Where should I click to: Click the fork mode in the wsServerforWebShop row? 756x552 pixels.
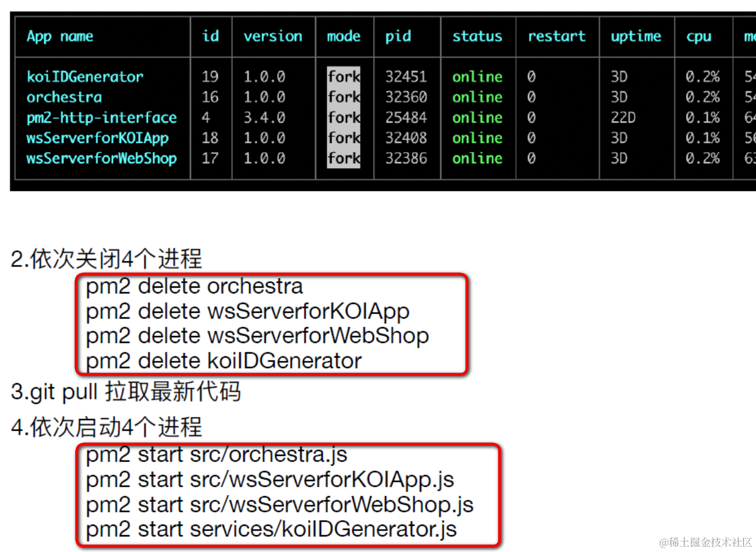click(x=344, y=158)
